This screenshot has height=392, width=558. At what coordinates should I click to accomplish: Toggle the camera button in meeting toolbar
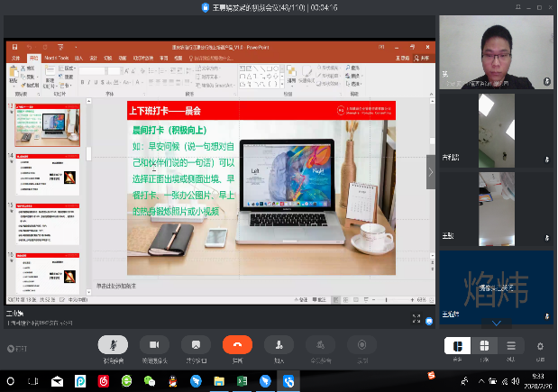[x=154, y=345]
